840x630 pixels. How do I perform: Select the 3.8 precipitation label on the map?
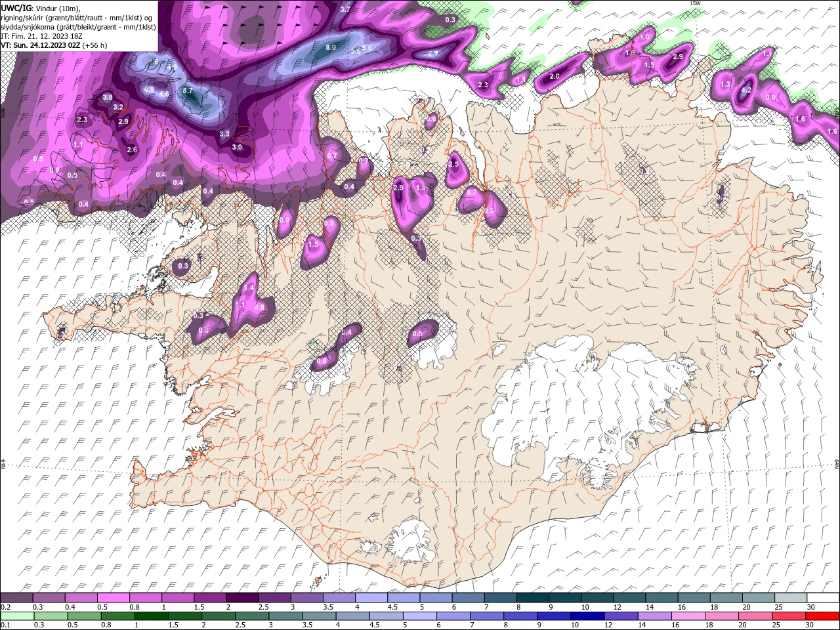click(x=108, y=97)
